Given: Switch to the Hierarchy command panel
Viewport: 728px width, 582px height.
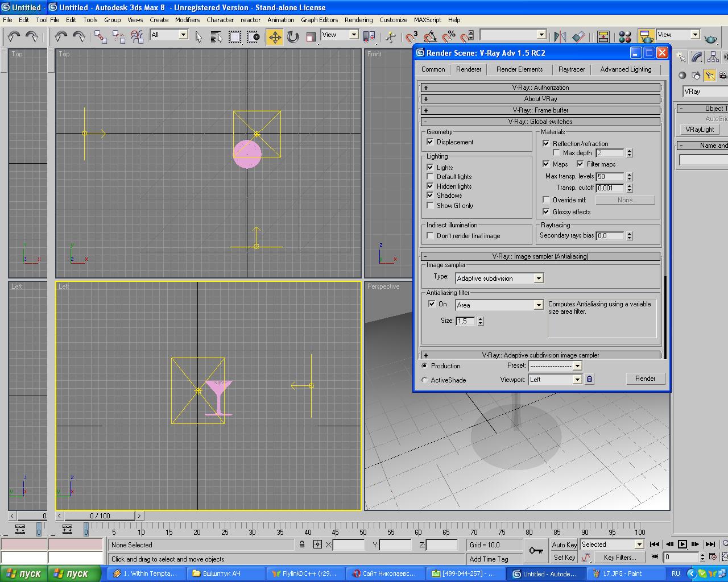Looking at the screenshot, I should (x=713, y=57).
